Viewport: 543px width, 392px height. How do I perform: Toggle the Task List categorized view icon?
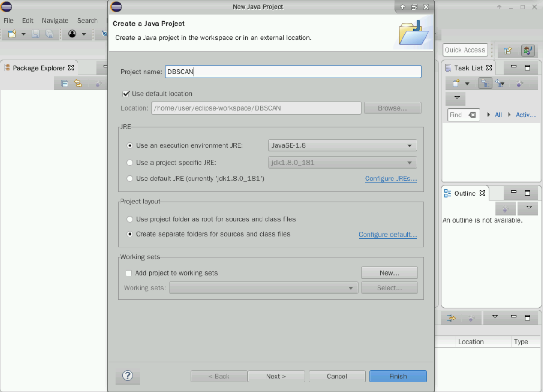pos(485,83)
